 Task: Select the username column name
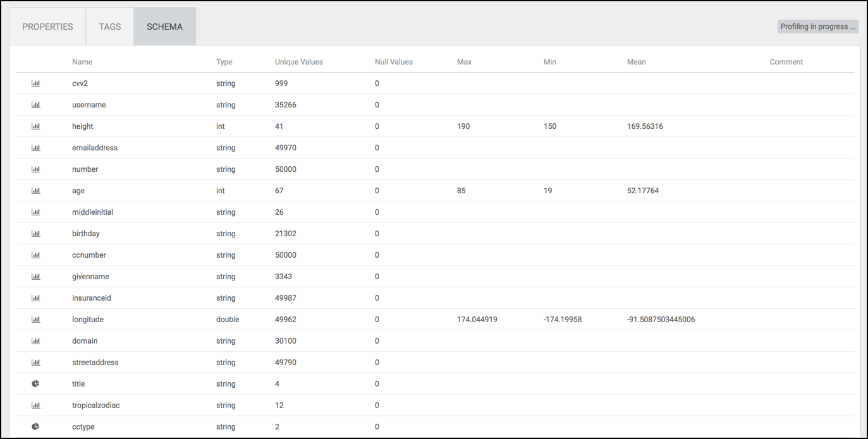[89, 105]
